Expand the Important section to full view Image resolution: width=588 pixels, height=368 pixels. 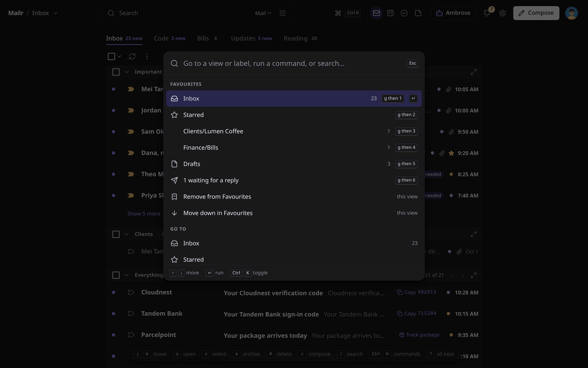473,72
